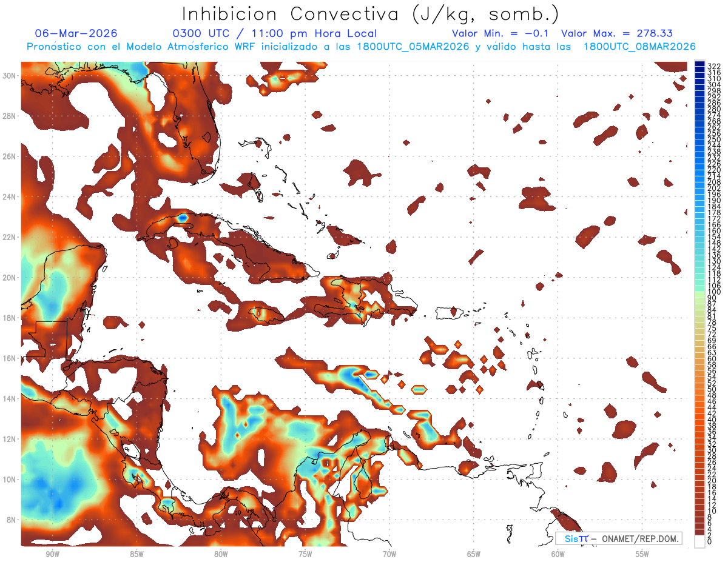Click the 'SisTT - ONAMET/REP.DOM.' credit box
This screenshot has height=562, width=728.
coord(619,538)
